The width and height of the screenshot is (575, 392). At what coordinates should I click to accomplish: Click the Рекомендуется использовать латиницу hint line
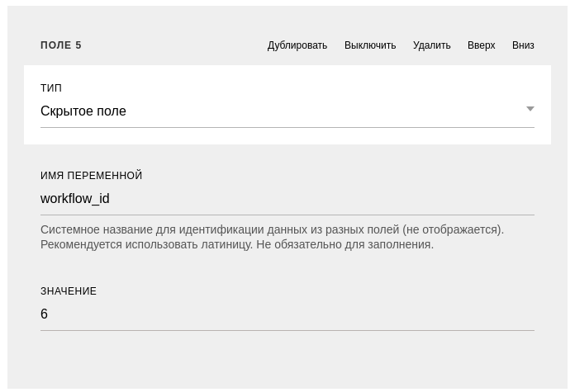click(x=237, y=244)
